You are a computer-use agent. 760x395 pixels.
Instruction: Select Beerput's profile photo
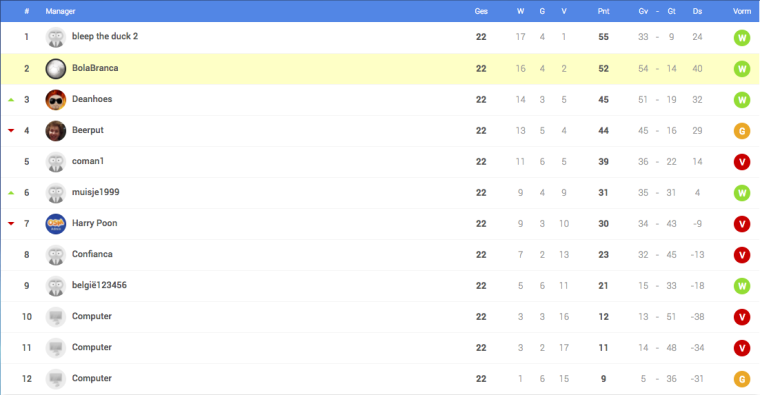click(x=56, y=131)
